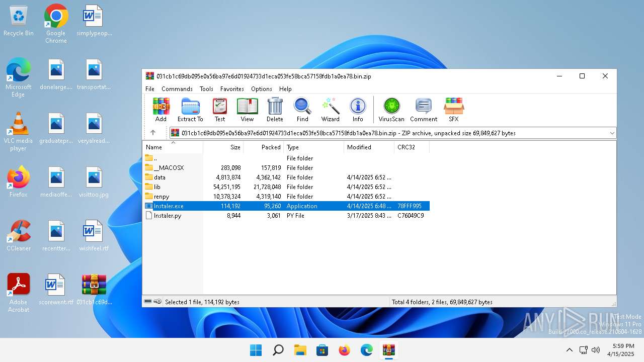This screenshot has width=644, height=362.
Task: Sort by the Modified column header
Action: [x=369, y=147]
